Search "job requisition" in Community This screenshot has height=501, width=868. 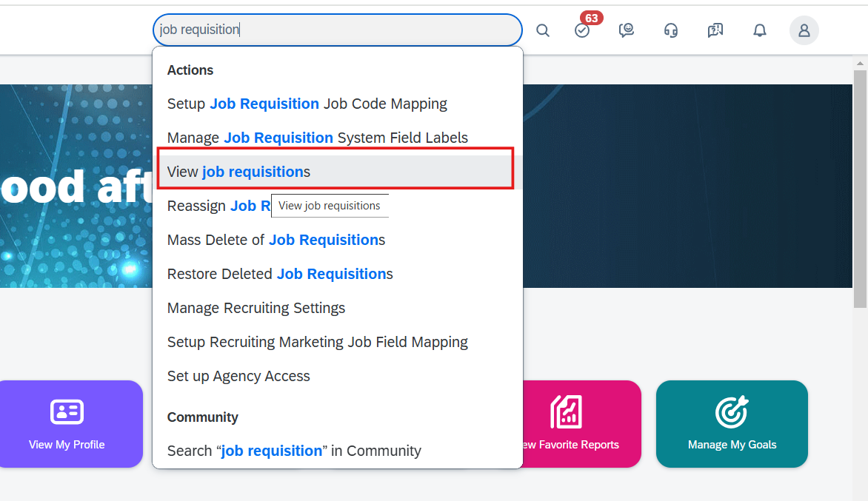(x=294, y=450)
